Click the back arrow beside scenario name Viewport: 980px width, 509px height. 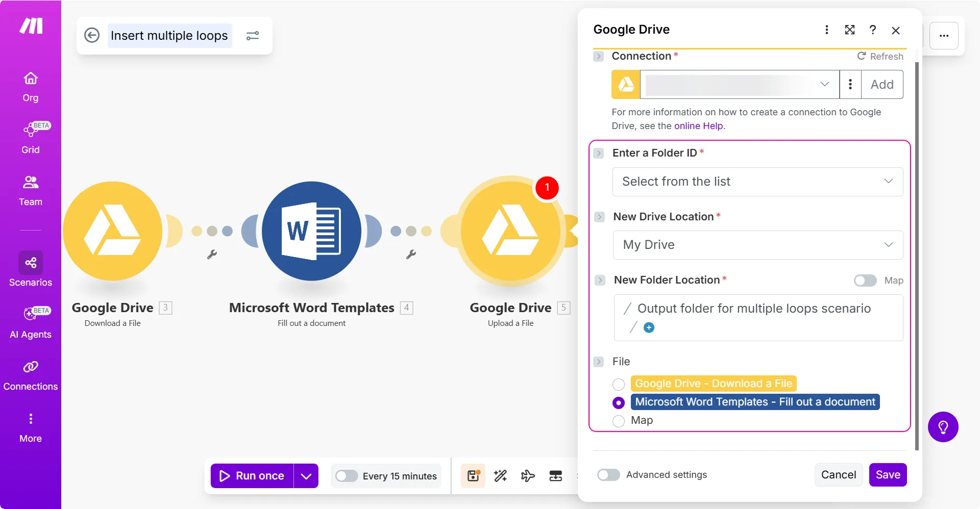pyautogui.click(x=92, y=35)
